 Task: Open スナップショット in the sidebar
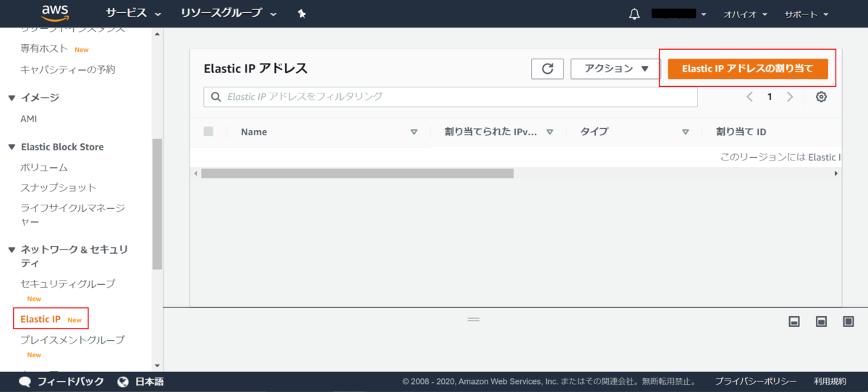(59, 187)
